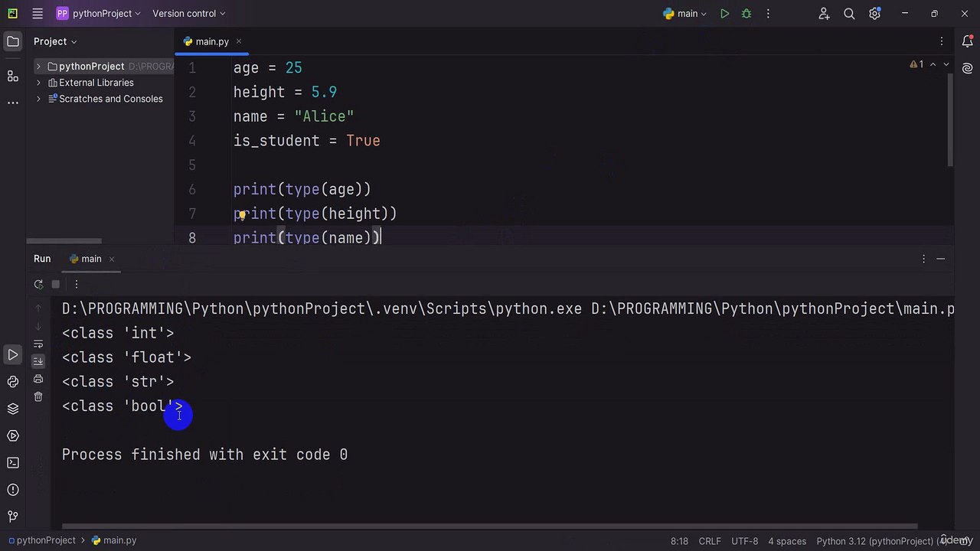Open the editor tabs options menu
980x551 pixels.
(x=942, y=41)
